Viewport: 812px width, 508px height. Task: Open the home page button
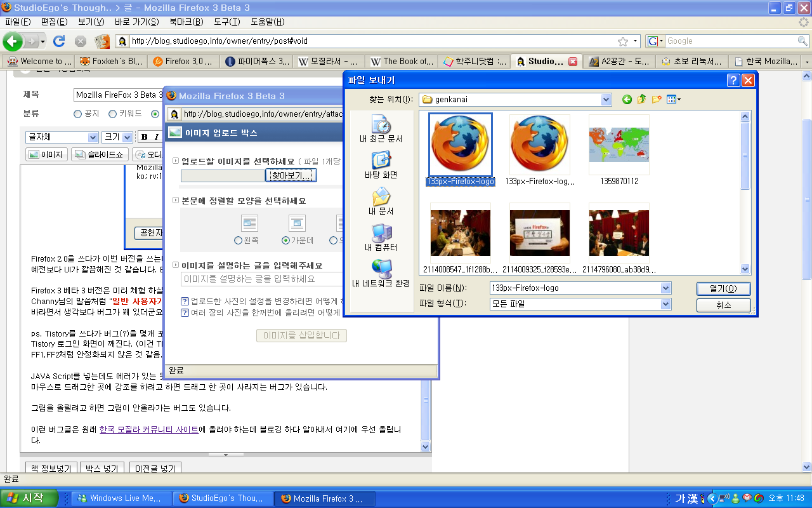(x=102, y=41)
